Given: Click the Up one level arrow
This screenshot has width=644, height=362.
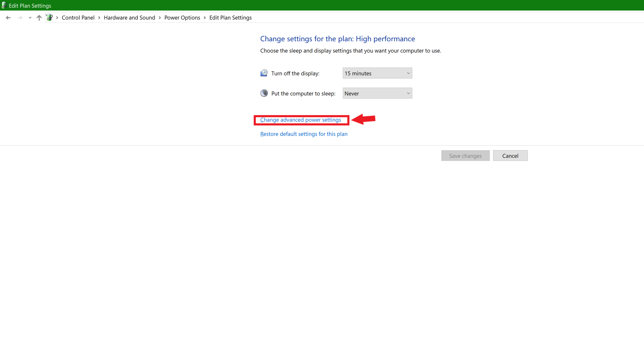Looking at the screenshot, I should click(39, 17).
